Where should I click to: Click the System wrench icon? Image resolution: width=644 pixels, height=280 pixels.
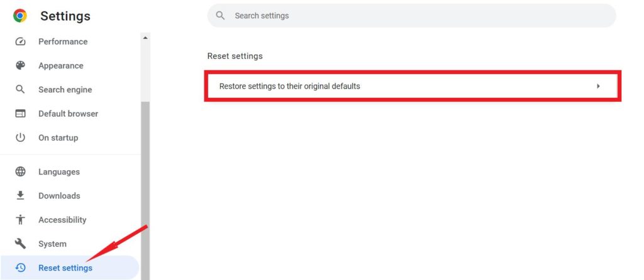(x=21, y=244)
